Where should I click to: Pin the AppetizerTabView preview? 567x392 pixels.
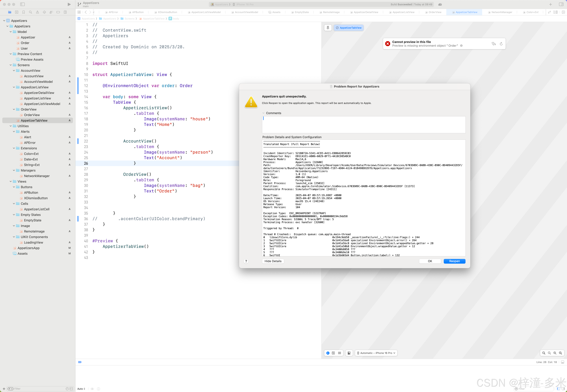[x=328, y=28]
